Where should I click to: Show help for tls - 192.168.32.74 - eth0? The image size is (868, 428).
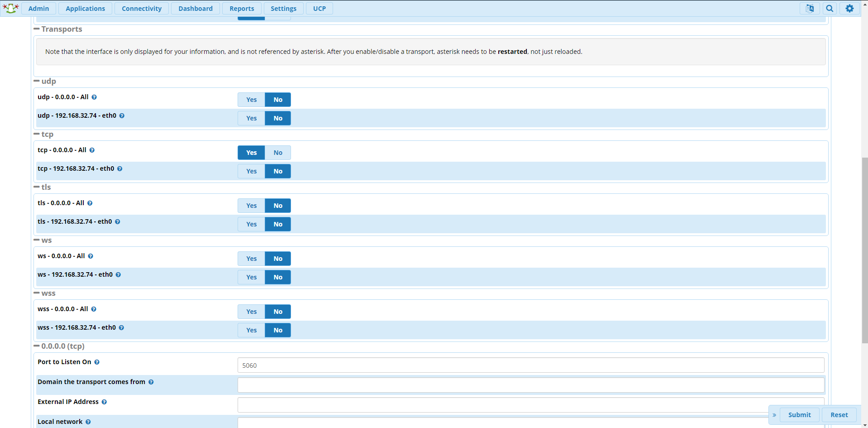pyautogui.click(x=117, y=221)
